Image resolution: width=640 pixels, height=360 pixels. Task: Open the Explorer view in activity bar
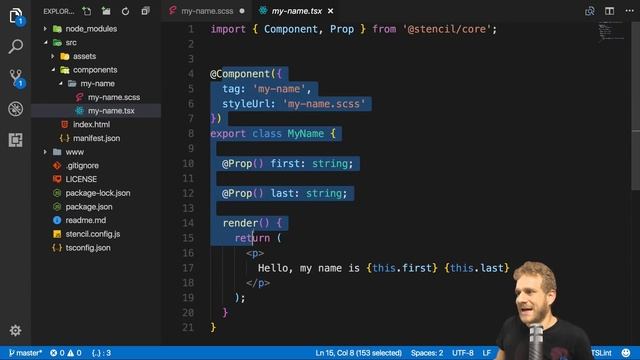point(16,16)
